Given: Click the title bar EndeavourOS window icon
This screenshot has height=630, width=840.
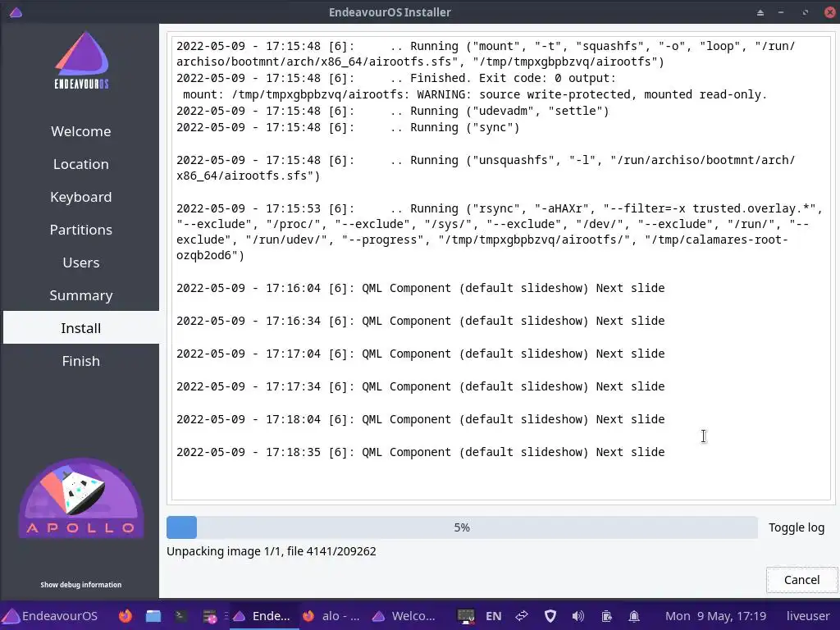Looking at the screenshot, I should pyautogui.click(x=16, y=11).
